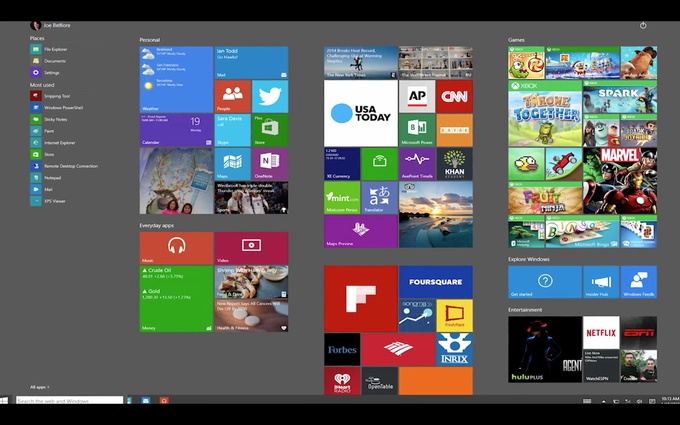Open the iHeartRadio tile
This screenshot has width=680, height=425.
click(x=342, y=381)
